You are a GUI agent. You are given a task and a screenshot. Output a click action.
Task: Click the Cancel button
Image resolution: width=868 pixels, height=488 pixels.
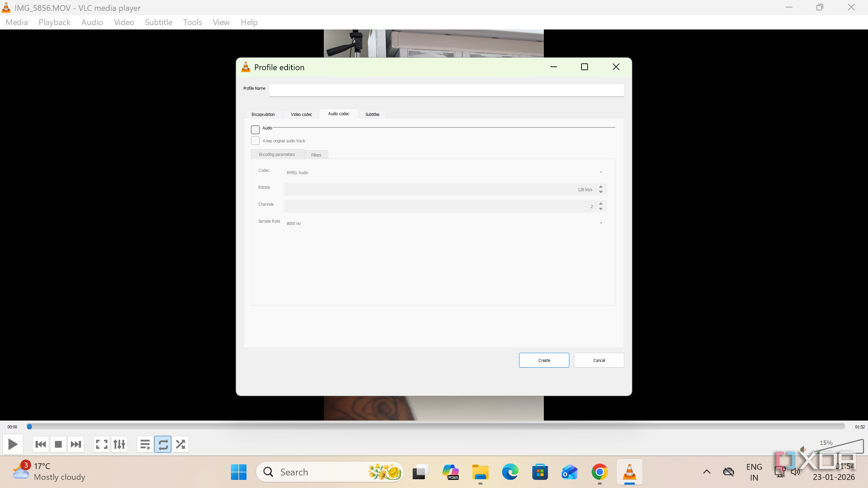(x=599, y=360)
